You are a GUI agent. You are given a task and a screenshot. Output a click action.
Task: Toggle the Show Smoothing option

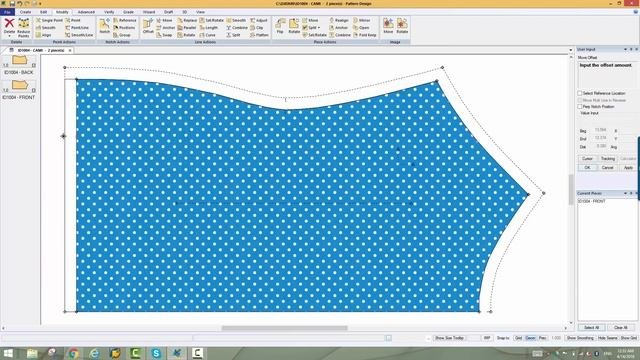click(x=580, y=338)
